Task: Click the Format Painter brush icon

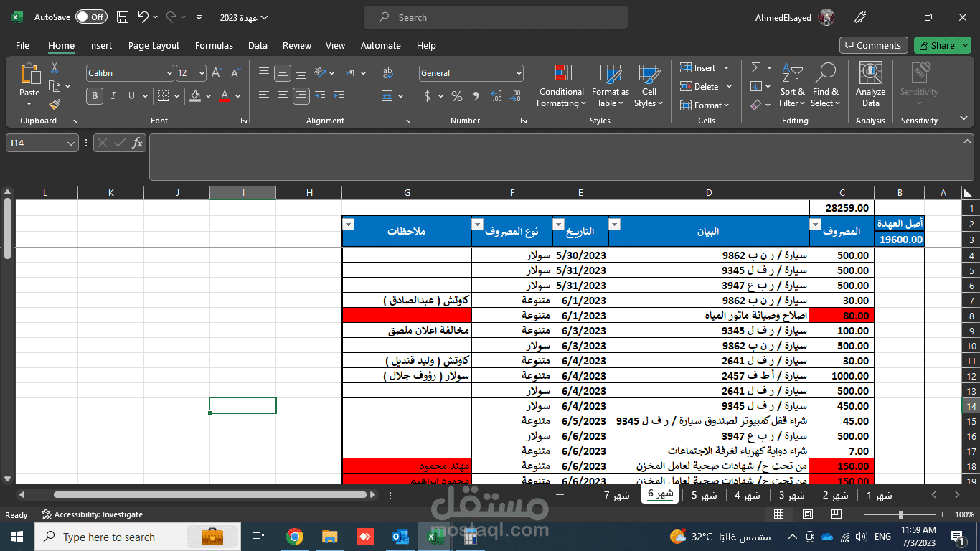Action: [55, 105]
